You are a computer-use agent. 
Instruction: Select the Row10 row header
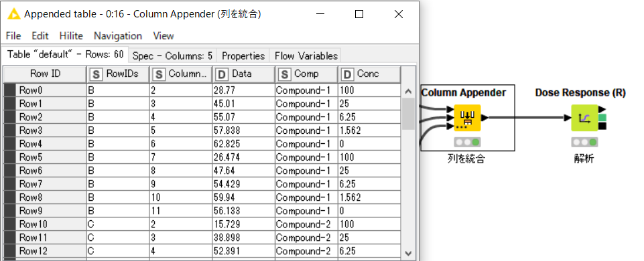coord(45,224)
